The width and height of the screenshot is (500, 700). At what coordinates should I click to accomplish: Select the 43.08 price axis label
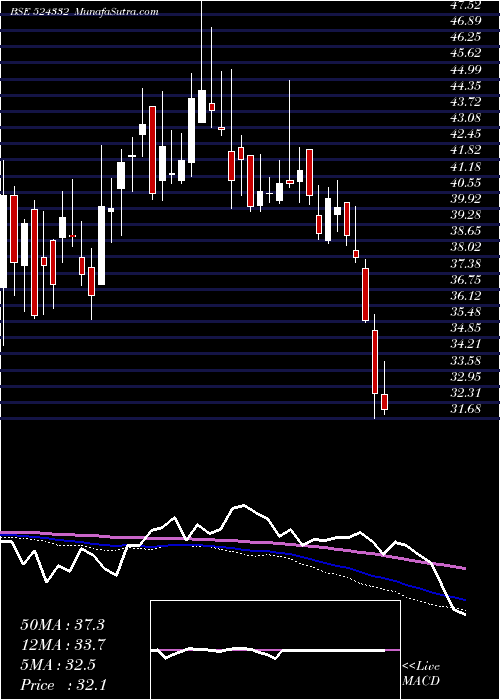[x=466, y=118]
